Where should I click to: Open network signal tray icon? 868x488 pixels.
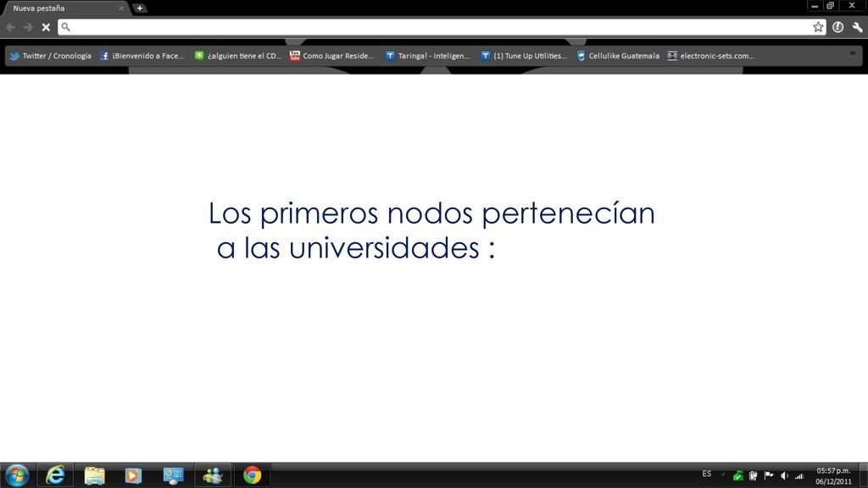pyautogui.click(x=799, y=475)
